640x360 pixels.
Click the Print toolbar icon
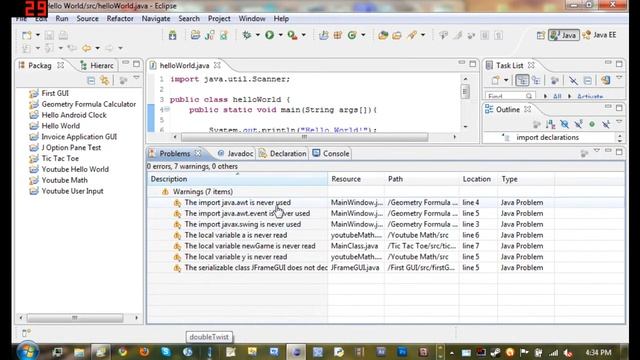[x=63, y=36]
